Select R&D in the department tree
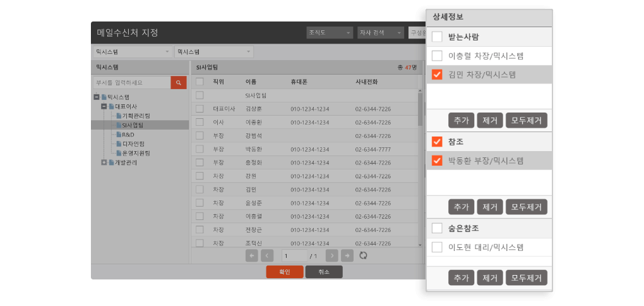Viewport: 644px width, 306px height. point(128,135)
